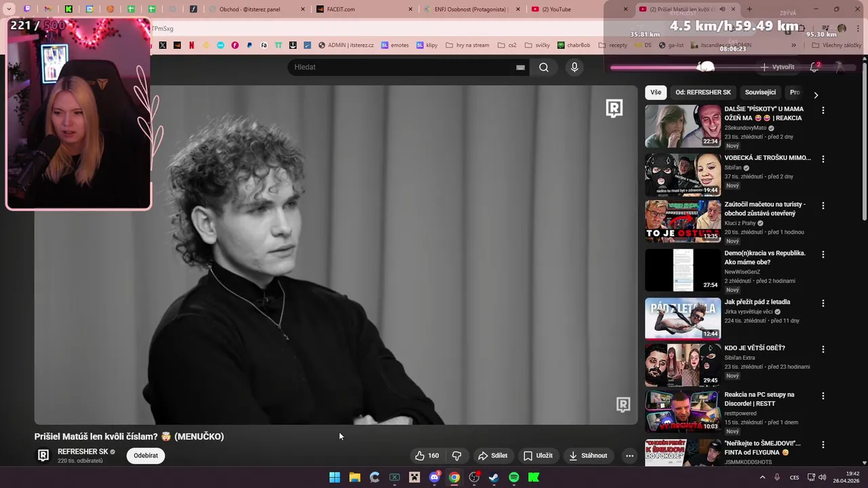The height and width of the screenshot is (488, 868).
Task: Click the Sdílet share button
Action: point(493,455)
